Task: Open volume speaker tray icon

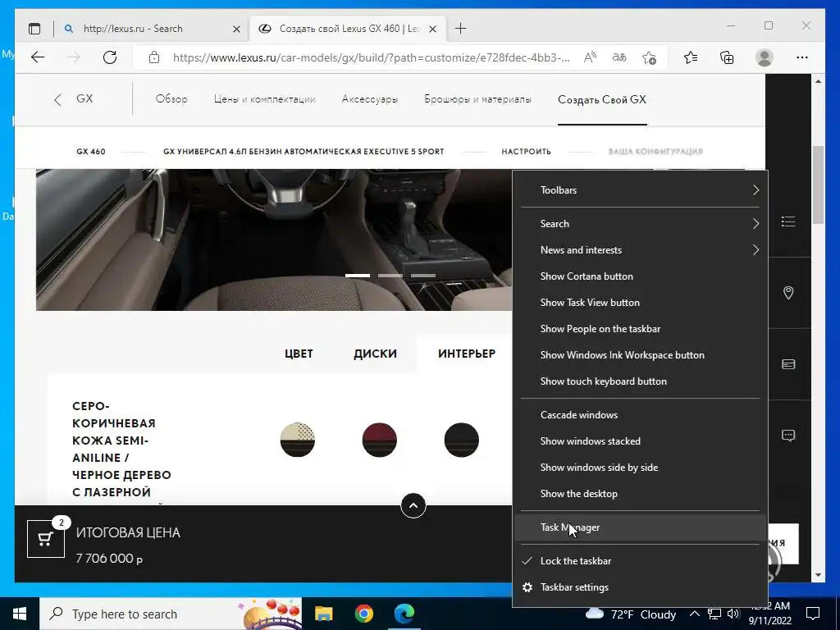Action: click(733, 614)
